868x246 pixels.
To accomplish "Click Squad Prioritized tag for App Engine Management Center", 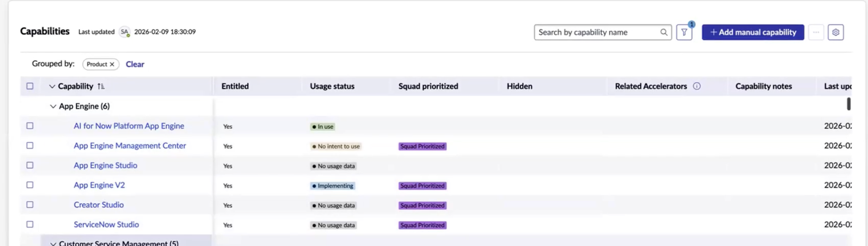I will (x=423, y=146).
